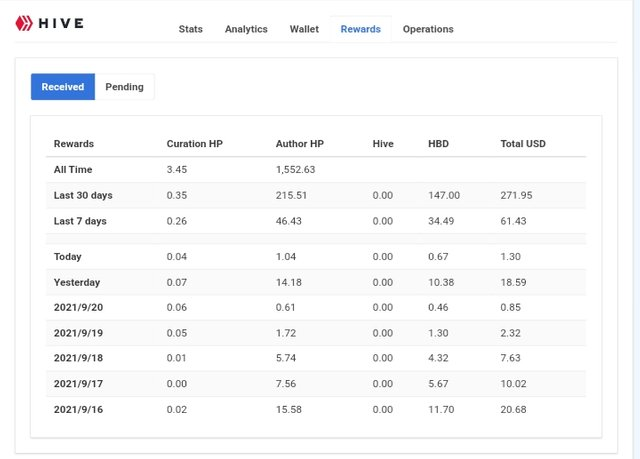This screenshot has height=459, width=640.
Task: Click All Time author HP 1,552.63
Action: tap(296, 169)
